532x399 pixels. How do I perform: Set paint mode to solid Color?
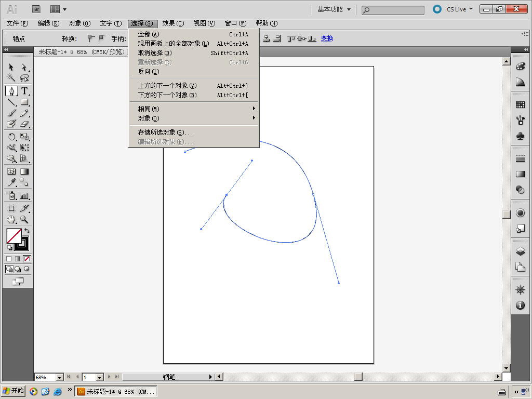point(9,259)
